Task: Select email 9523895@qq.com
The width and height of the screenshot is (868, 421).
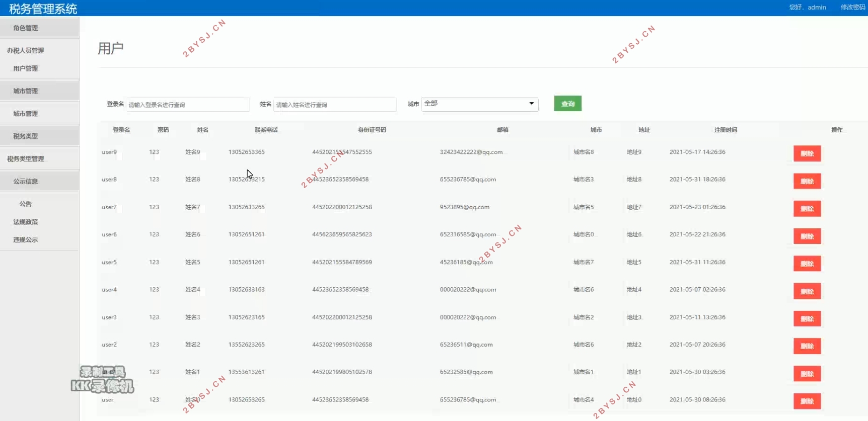Action: point(465,207)
